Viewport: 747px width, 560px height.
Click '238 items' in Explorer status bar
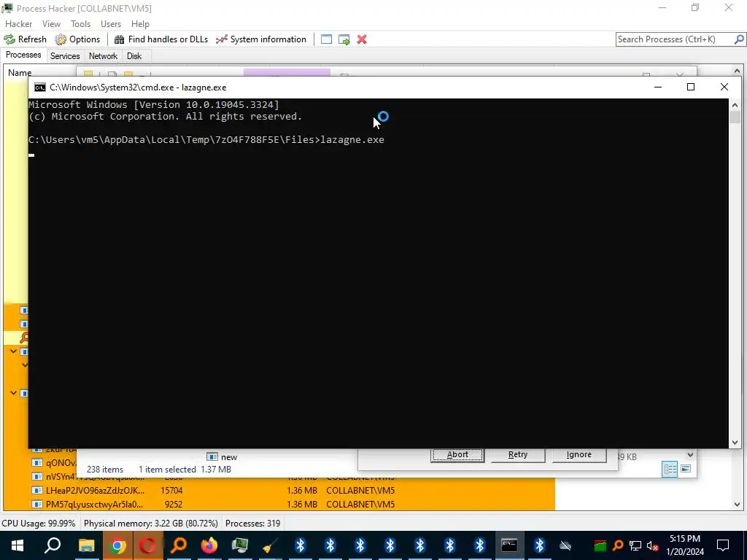click(105, 469)
